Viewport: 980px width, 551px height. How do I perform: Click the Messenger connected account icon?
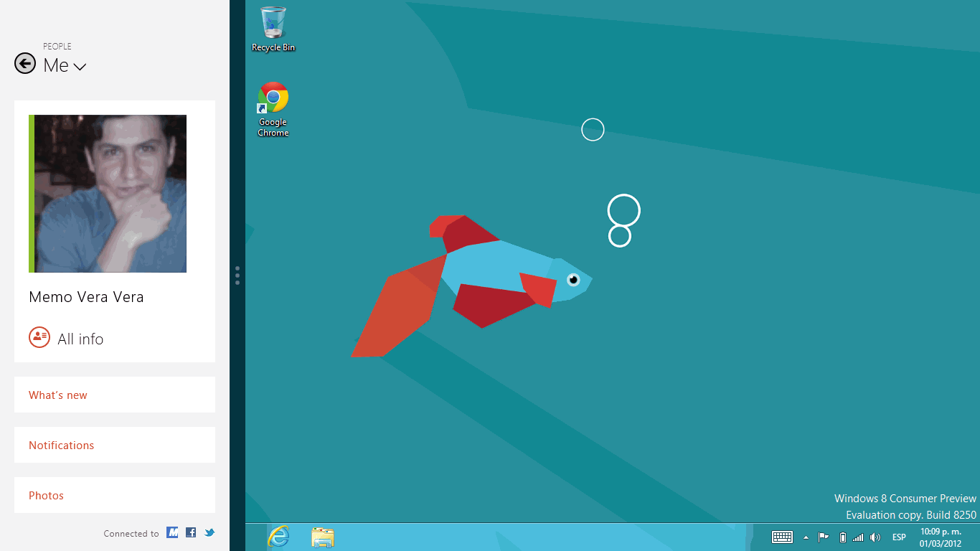172,532
